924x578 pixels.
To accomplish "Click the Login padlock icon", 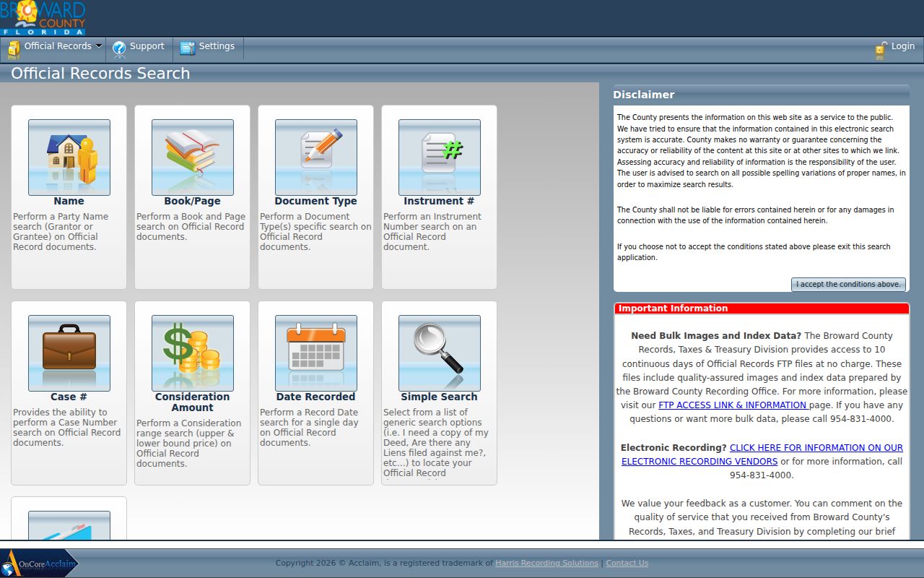I will coord(881,50).
